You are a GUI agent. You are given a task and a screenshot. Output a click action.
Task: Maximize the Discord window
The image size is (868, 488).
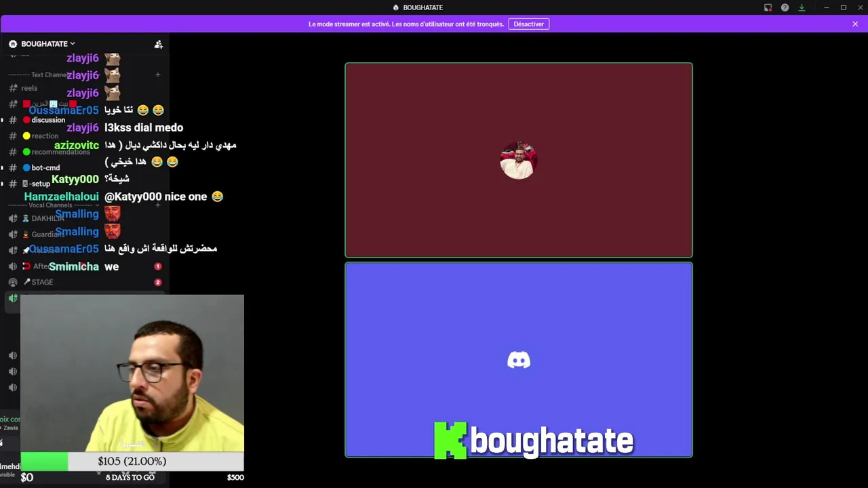pos(844,7)
